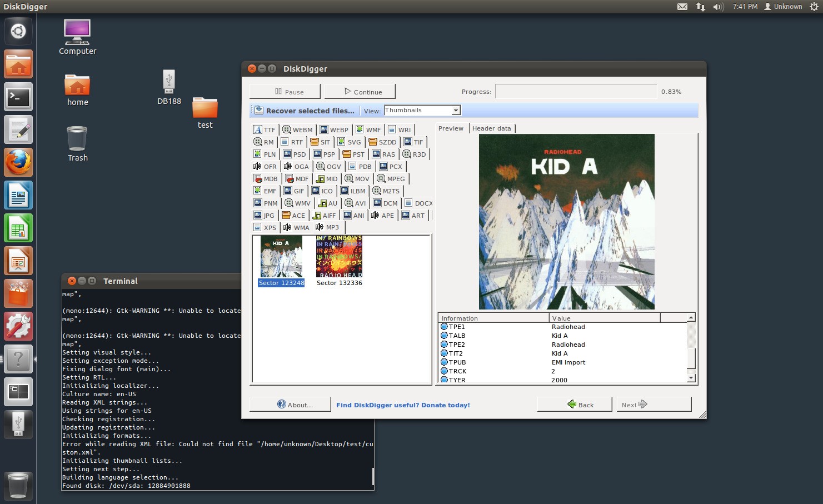Follow the Donate today link
Screen dimensions: 823x504
pos(403,405)
